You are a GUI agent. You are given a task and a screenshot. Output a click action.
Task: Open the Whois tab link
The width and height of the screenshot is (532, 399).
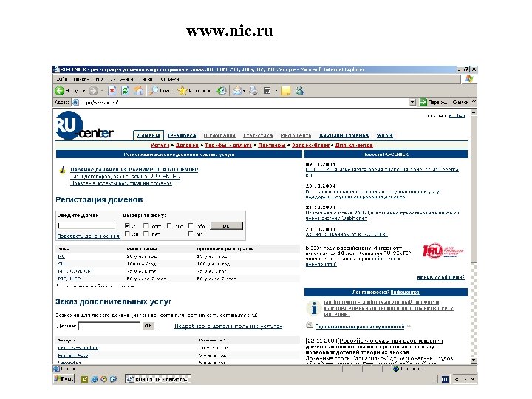[x=385, y=135]
